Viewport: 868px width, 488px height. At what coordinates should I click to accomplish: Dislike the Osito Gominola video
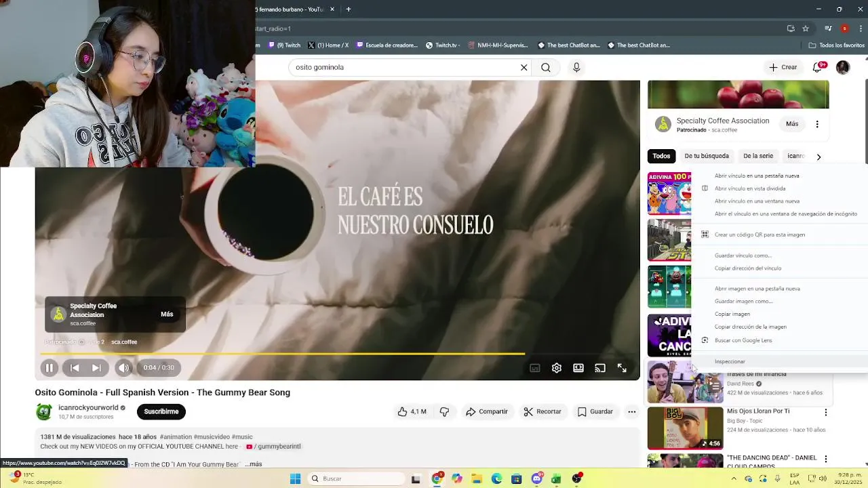coord(444,411)
